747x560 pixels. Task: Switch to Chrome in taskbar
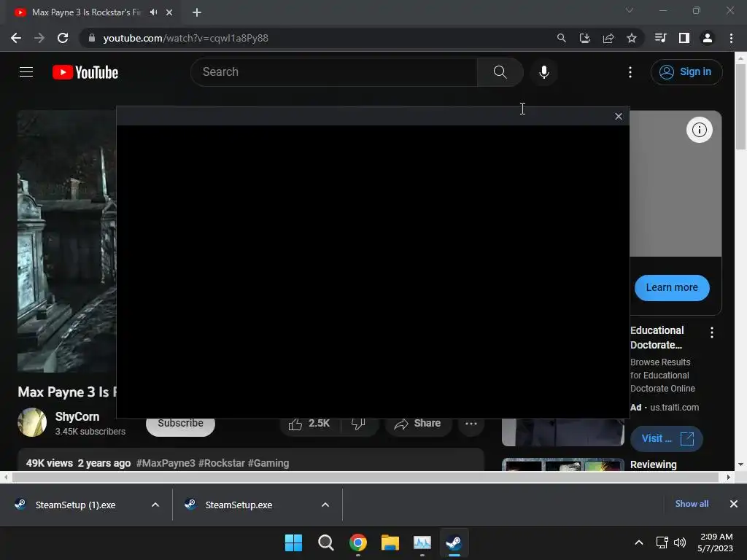(357, 542)
